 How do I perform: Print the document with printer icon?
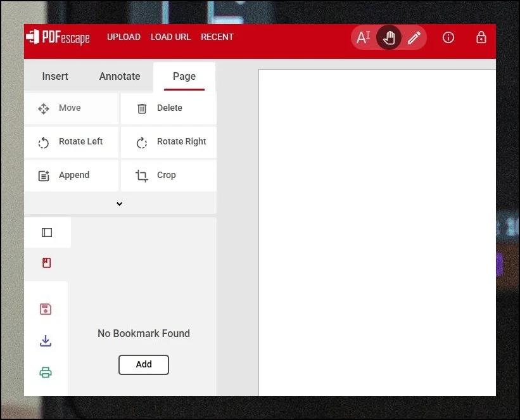tap(46, 372)
